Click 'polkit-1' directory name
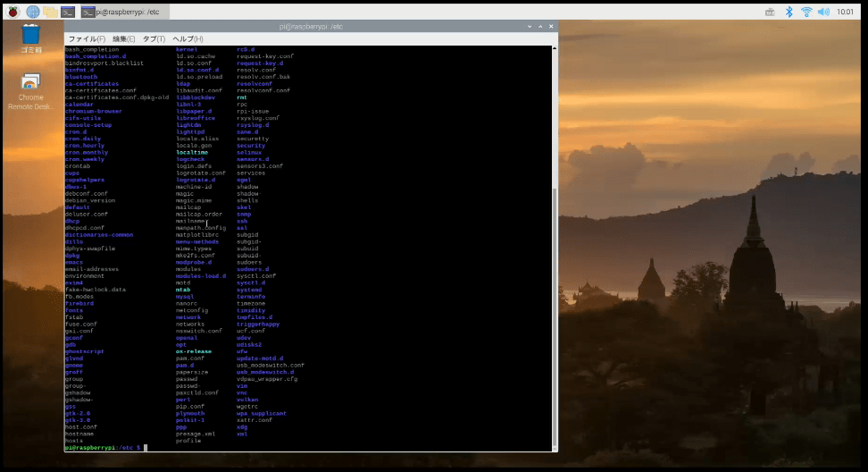This screenshot has height=472, width=868. coord(190,420)
